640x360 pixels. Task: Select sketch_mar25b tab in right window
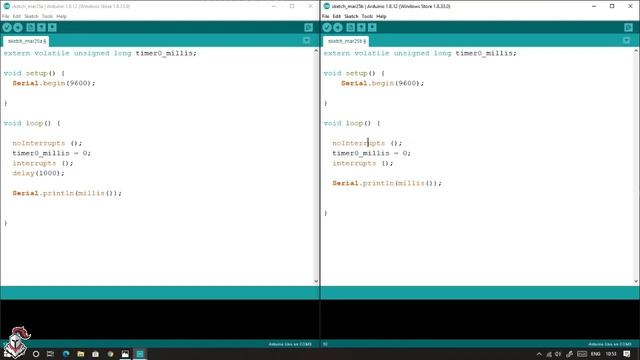(346, 41)
